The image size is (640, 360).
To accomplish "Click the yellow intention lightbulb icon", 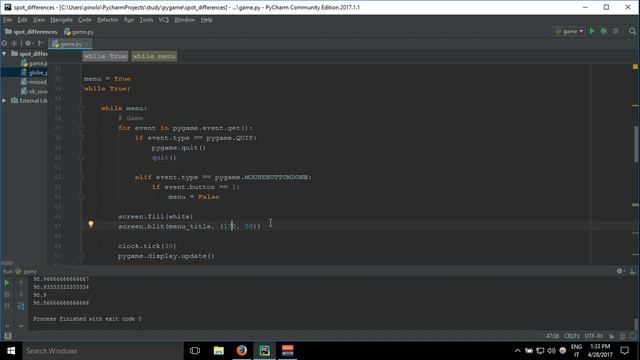I will [x=91, y=224].
